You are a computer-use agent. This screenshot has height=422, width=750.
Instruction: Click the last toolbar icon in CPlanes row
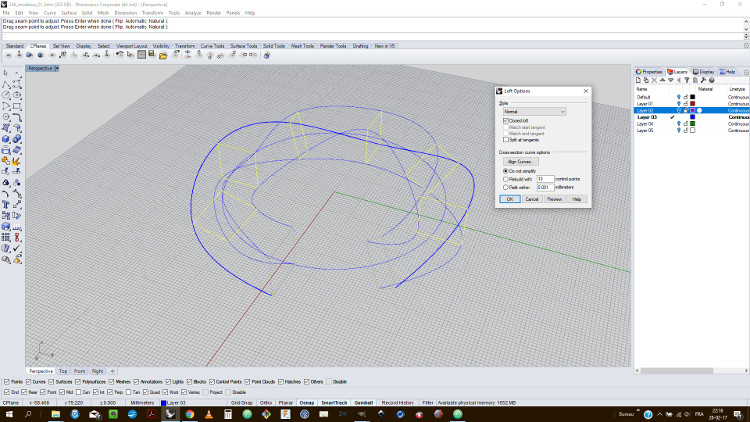266,56
